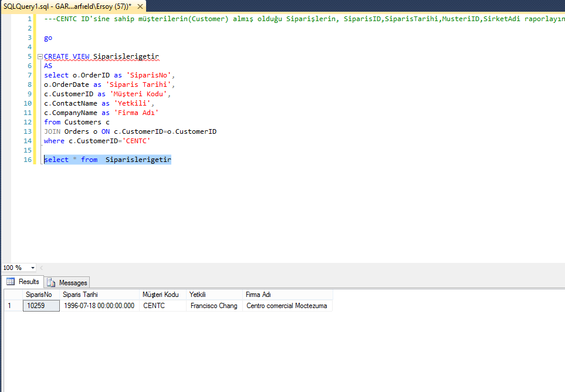
Task: Click the highlighted select * from Siparislerigetir
Action: point(107,160)
